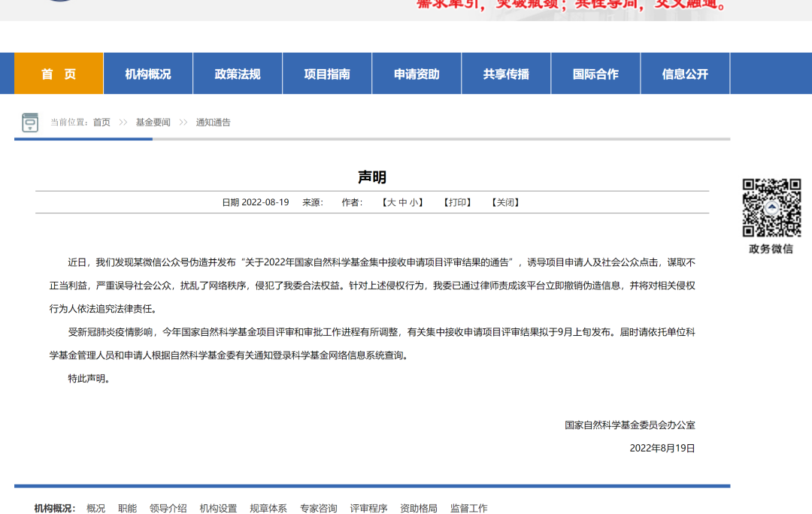The width and height of the screenshot is (812, 514).
Task: Open the 政策法规 navigation menu
Action: pyautogui.click(x=238, y=74)
